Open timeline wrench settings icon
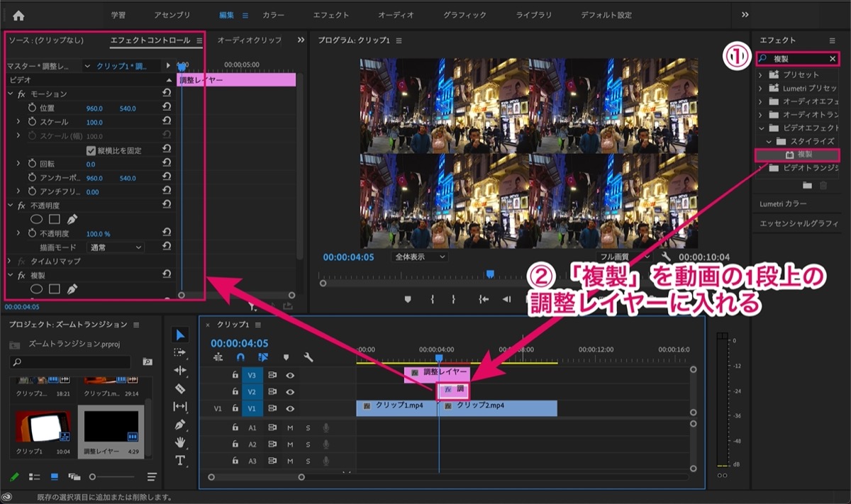Image resolution: width=851 pixels, height=504 pixels. pyautogui.click(x=308, y=357)
